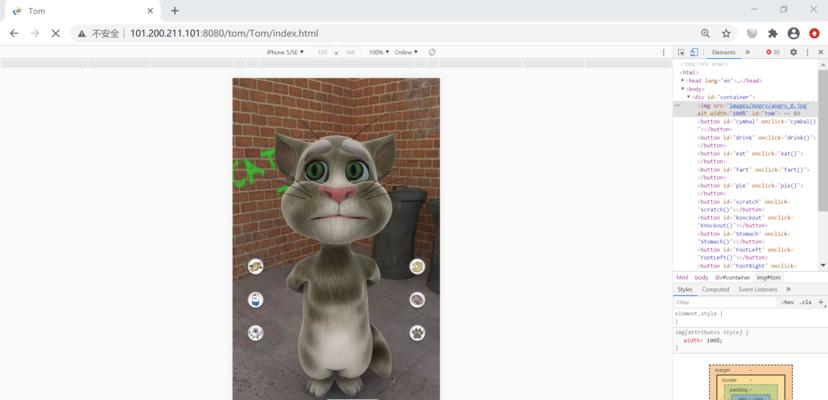Open the Chrome profile avatar
This screenshot has height=400, width=828.
(x=793, y=33)
